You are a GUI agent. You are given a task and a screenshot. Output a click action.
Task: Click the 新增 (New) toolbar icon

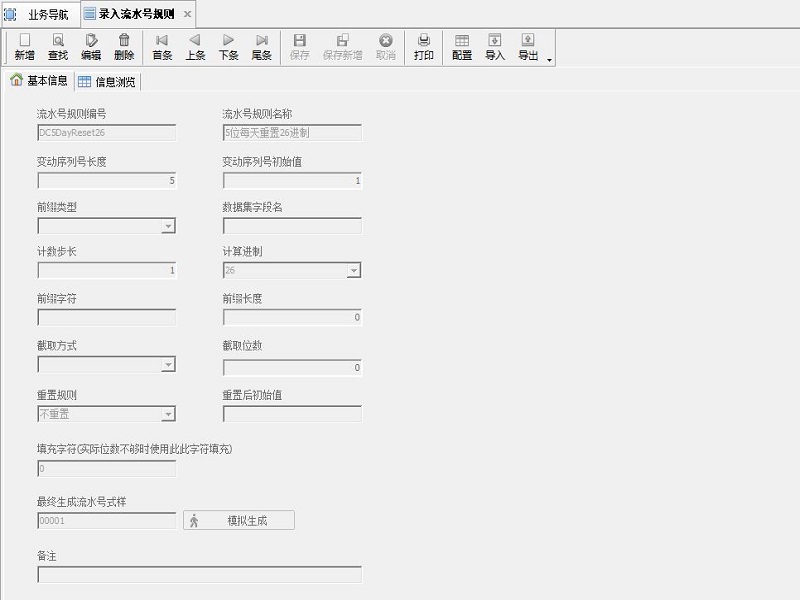tap(24, 47)
